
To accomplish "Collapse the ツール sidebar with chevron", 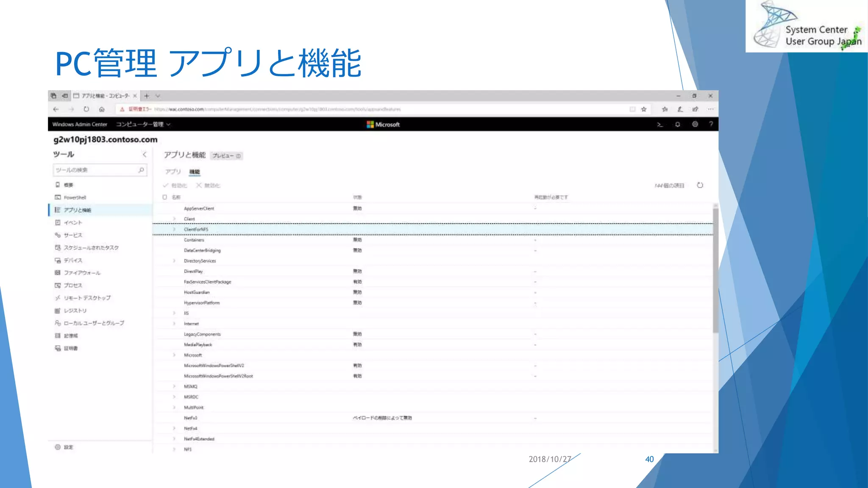I will click(x=145, y=154).
